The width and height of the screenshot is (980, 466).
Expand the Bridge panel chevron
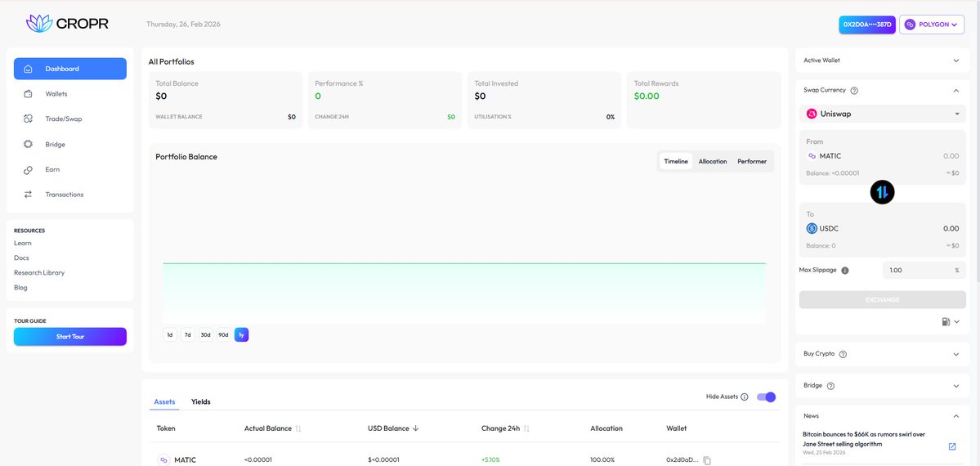955,386
